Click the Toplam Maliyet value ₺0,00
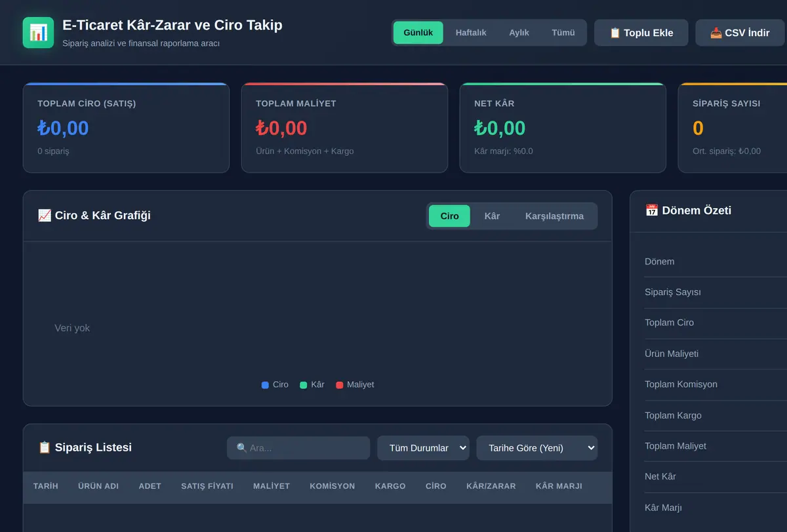Viewport: 787px width, 532px height. pyautogui.click(x=281, y=128)
